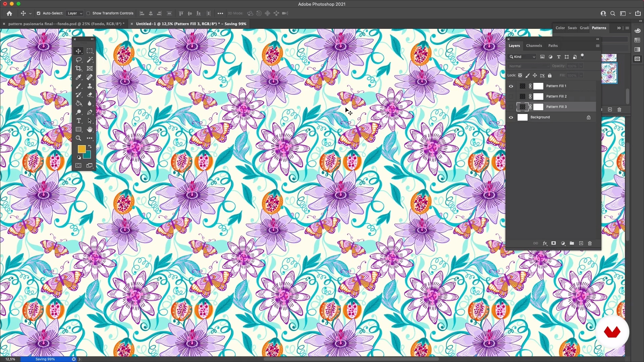Change screen mode from toolbar

click(90, 166)
